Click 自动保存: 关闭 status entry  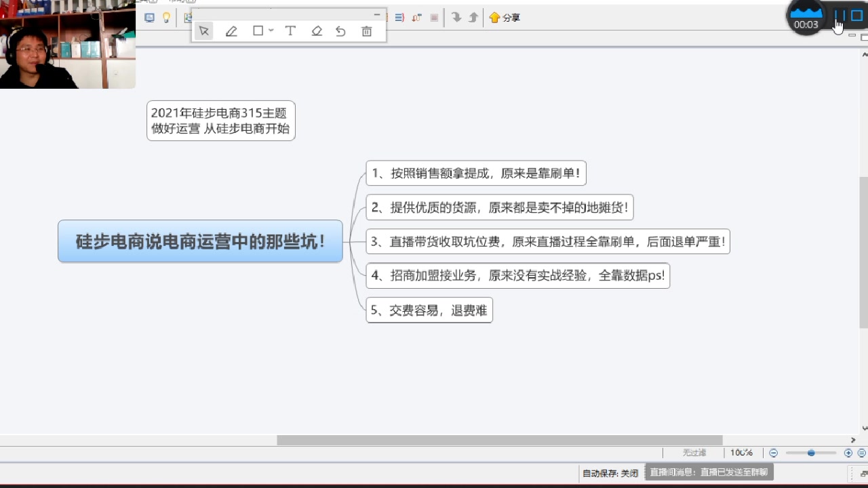point(610,473)
